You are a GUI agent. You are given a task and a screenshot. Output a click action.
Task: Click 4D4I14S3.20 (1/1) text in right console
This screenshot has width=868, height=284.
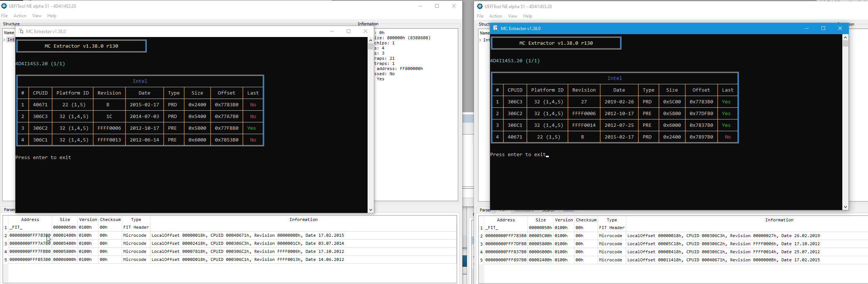(x=515, y=60)
